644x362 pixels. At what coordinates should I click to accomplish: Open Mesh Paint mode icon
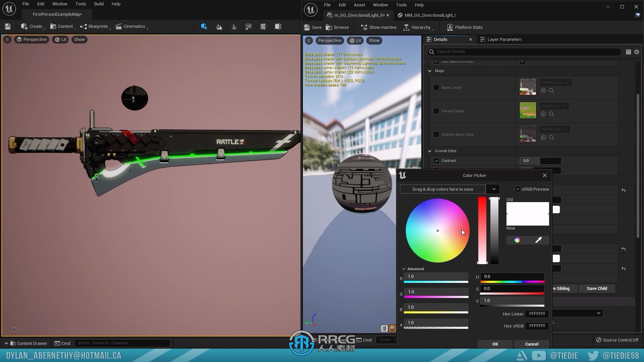click(x=249, y=26)
